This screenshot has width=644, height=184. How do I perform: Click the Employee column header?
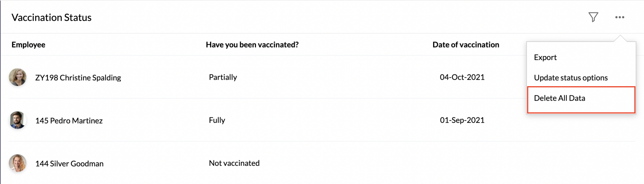click(x=28, y=45)
